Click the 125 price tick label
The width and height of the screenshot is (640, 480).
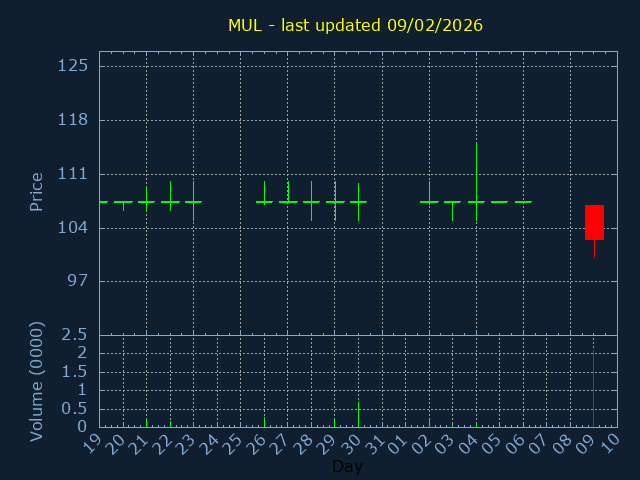73,66
